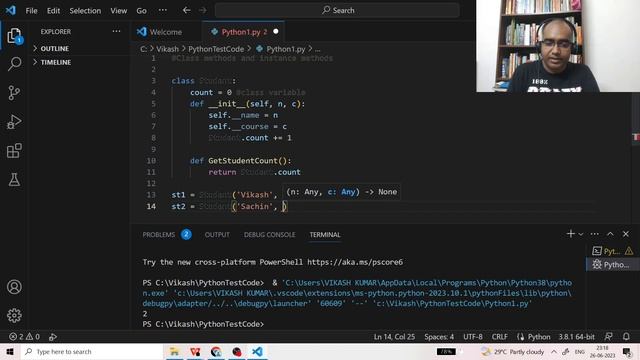Open the Accounts menu icon

[14, 287]
